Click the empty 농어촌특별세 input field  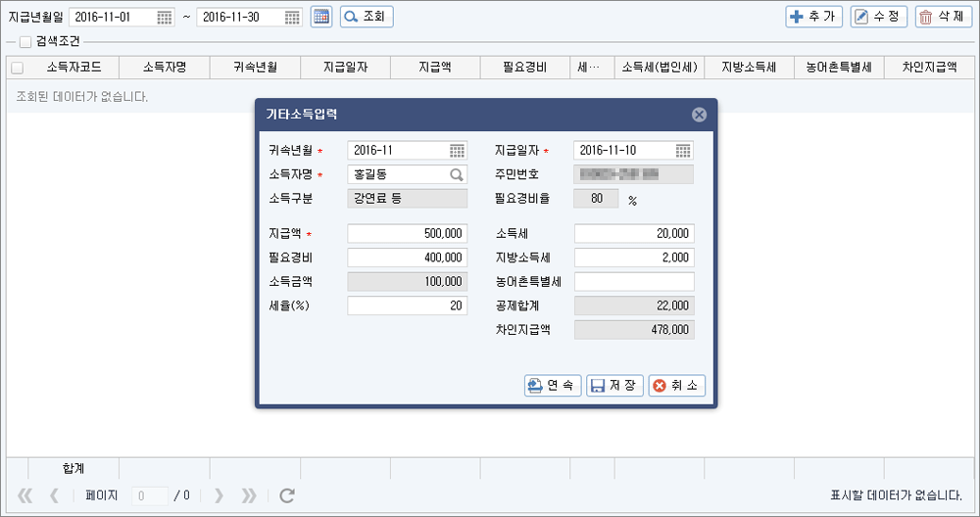(634, 282)
